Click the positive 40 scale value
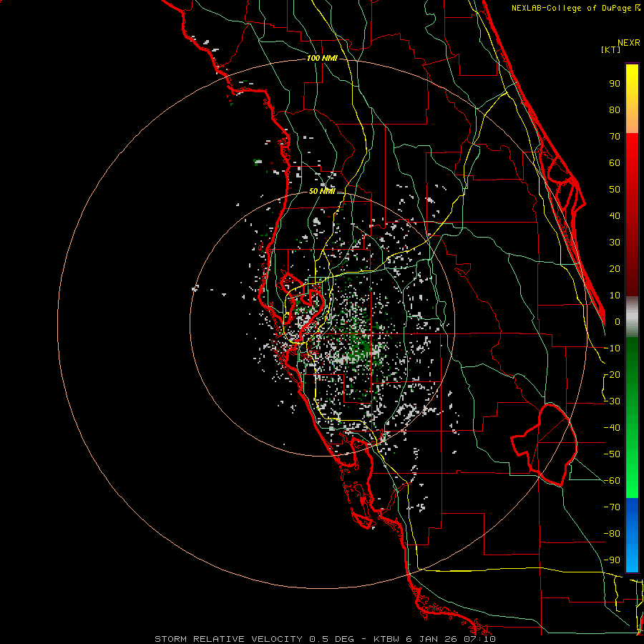Viewport: 644px width, 644px height. [x=615, y=216]
